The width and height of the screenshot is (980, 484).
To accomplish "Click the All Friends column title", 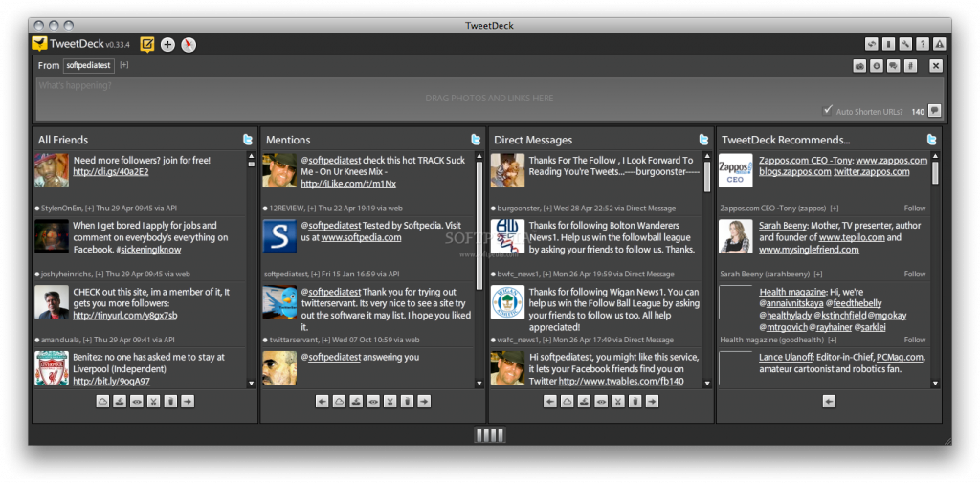I will coord(63,140).
